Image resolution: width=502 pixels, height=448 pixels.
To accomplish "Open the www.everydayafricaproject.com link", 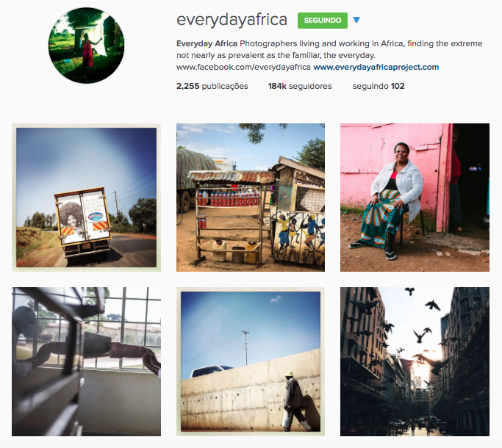I will (x=376, y=68).
